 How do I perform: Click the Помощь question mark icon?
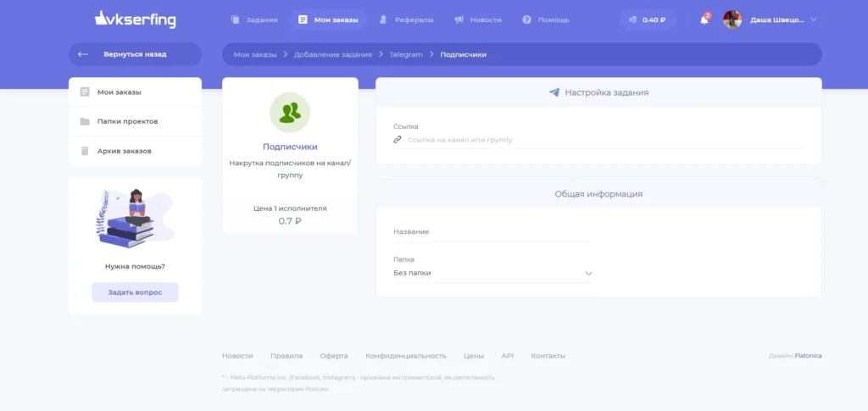pyautogui.click(x=527, y=19)
